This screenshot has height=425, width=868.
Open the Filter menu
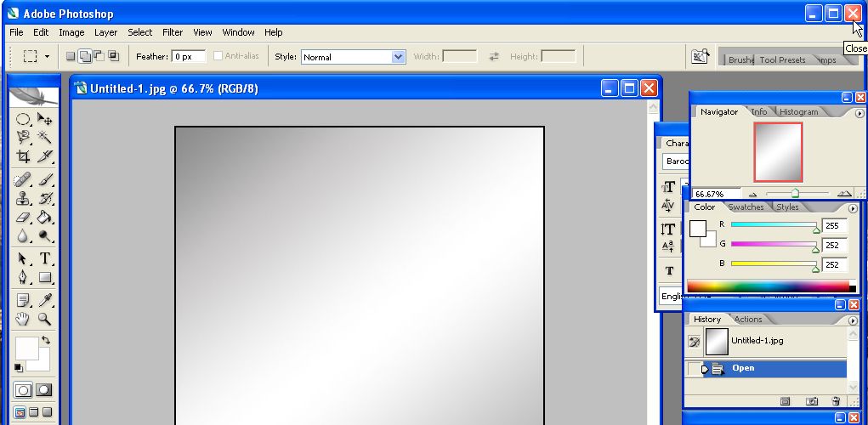[x=173, y=32]
